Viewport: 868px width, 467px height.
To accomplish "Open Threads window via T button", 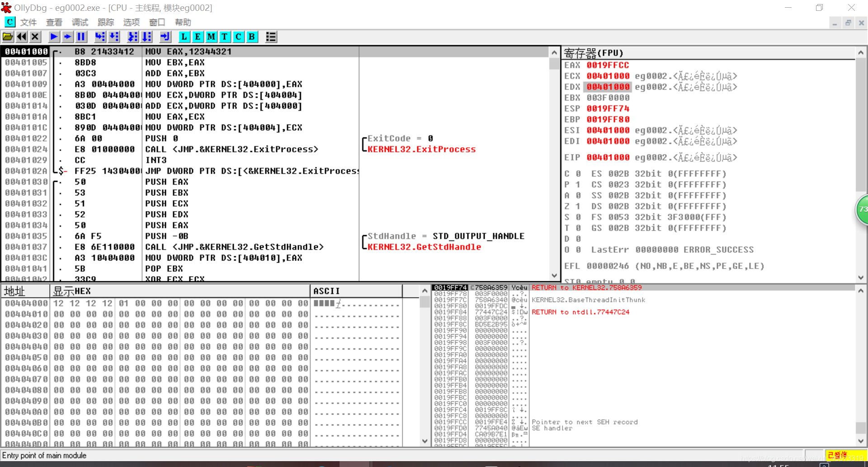I will (225, 37).
